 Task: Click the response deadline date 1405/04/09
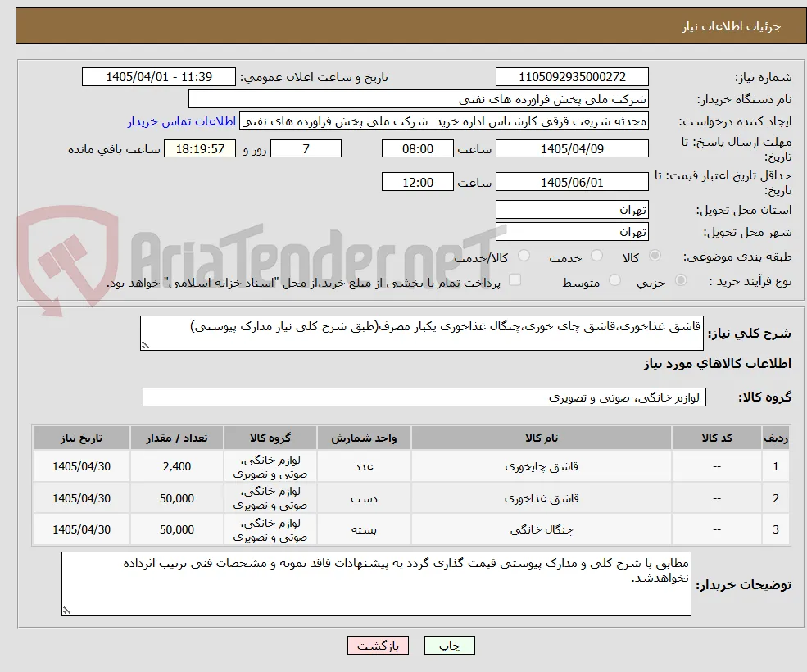[x=572, y=149]
